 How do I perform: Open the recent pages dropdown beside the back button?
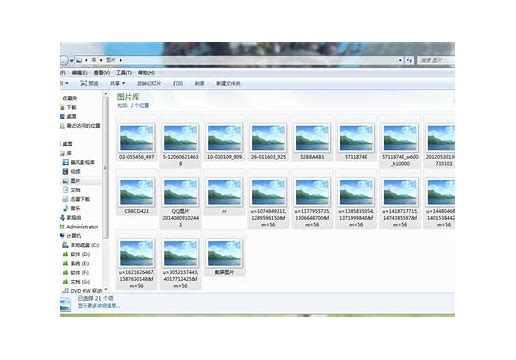71,61
